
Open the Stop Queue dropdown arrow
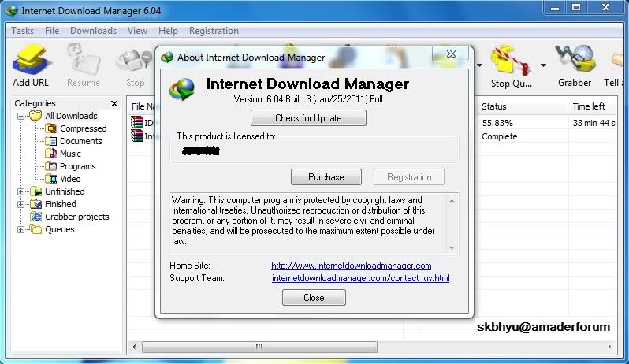(x=543, y=65)
